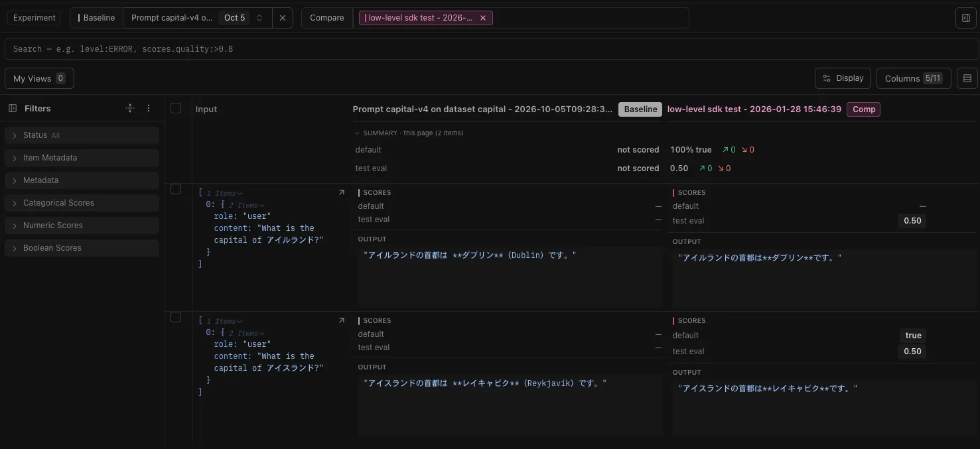Remove the low-level sdk test comparison chip
Image resolution: width=980 pixels, height=449 pixels.
coord(482,18)
